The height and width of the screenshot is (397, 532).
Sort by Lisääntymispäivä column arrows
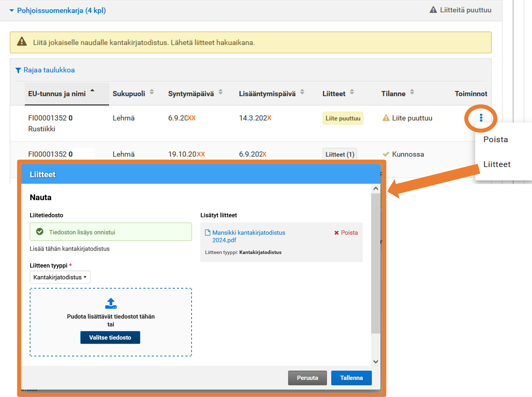point(302,92)
